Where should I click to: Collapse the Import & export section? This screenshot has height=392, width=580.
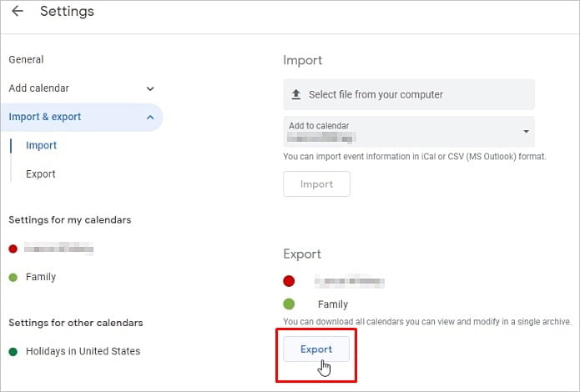point(150,118)
